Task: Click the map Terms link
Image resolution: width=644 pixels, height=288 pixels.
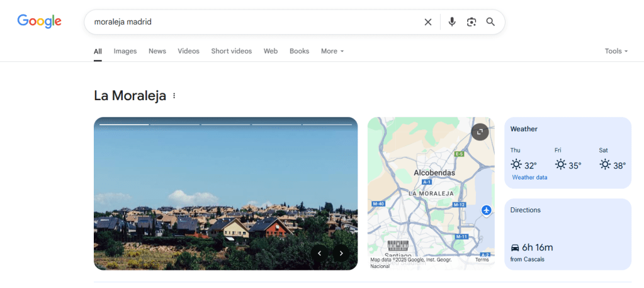Action: click(482, 260)
